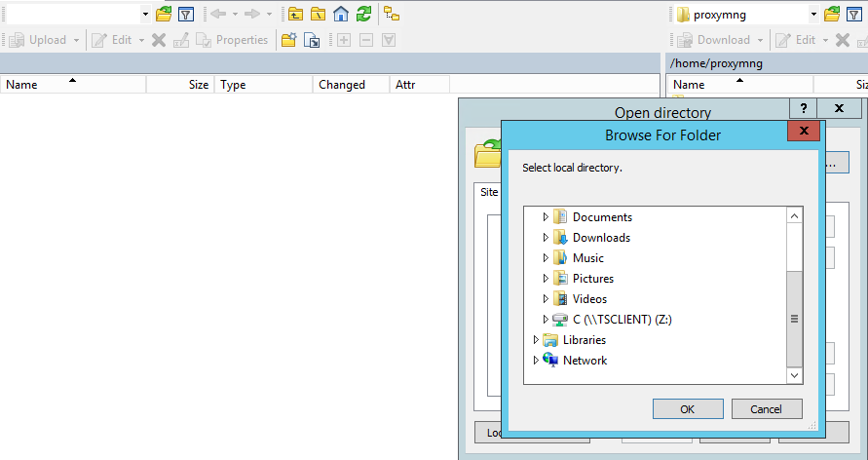Sort local files by Changed column
This screenshot has width=868, height=460.
click(x=342, y=85)
